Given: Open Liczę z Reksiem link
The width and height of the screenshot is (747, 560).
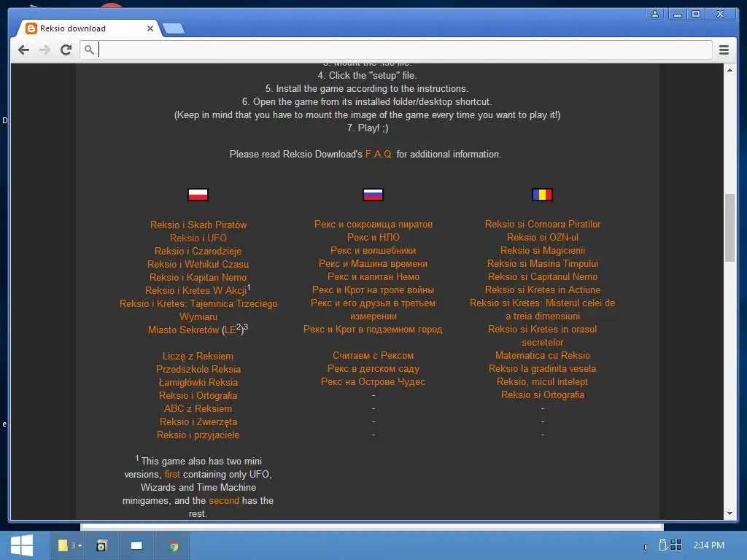Looking at the screenshot, I should [x=198, y=356].
